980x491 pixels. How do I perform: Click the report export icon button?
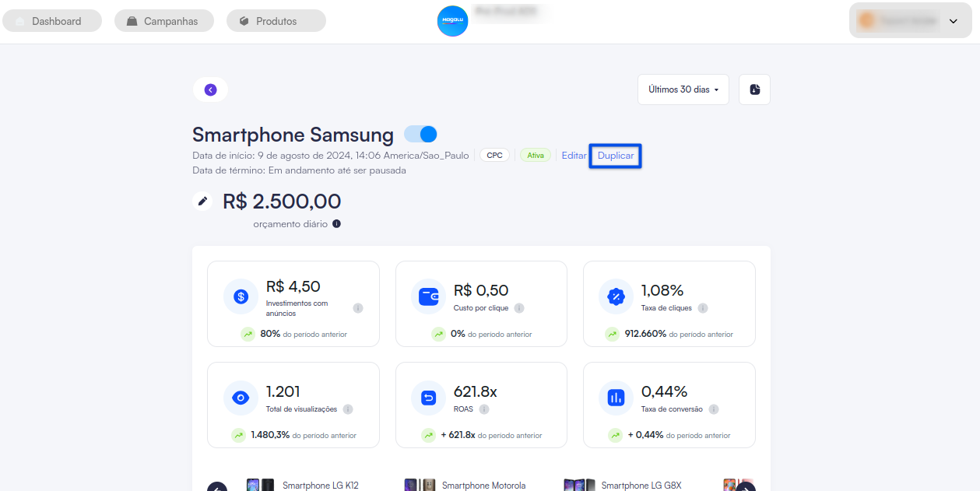pos(754,89)
